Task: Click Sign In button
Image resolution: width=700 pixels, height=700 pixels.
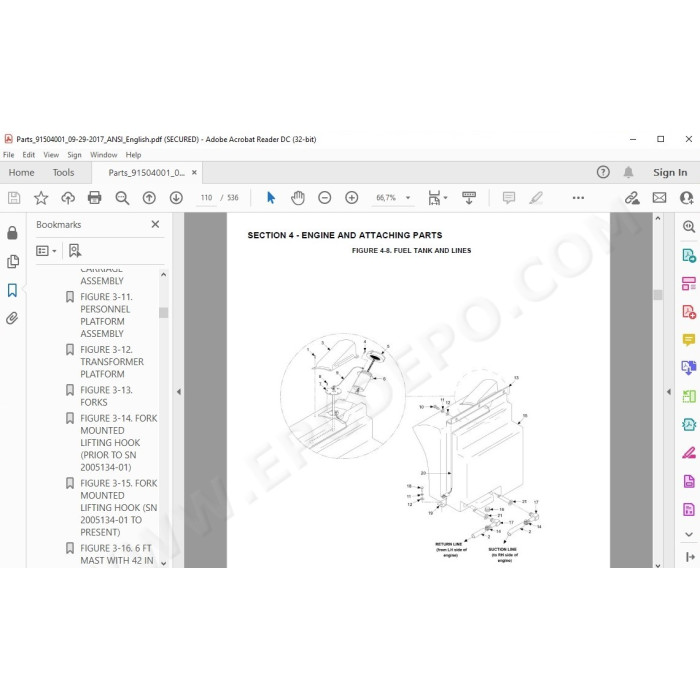Action: (x=670, y=172)
